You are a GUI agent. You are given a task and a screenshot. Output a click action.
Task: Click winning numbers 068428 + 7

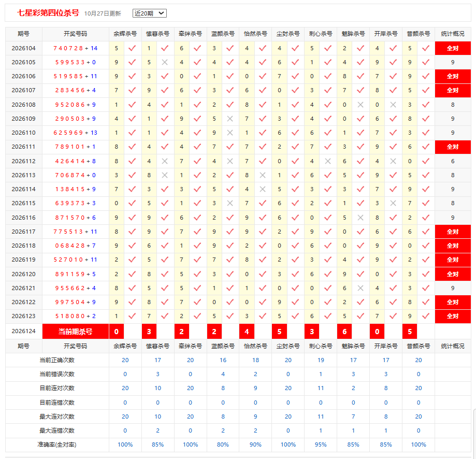pyautogui.click(x=76, y=246)
